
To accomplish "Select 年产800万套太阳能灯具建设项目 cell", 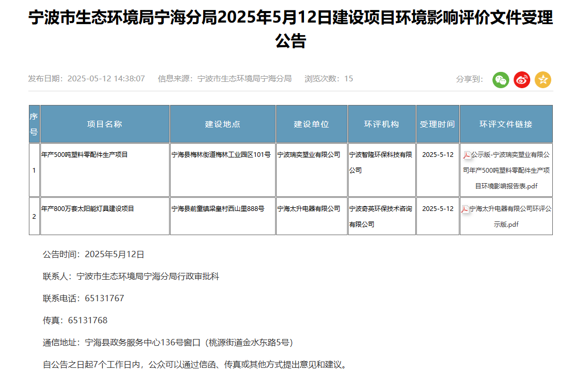I will tap(104, 216).
